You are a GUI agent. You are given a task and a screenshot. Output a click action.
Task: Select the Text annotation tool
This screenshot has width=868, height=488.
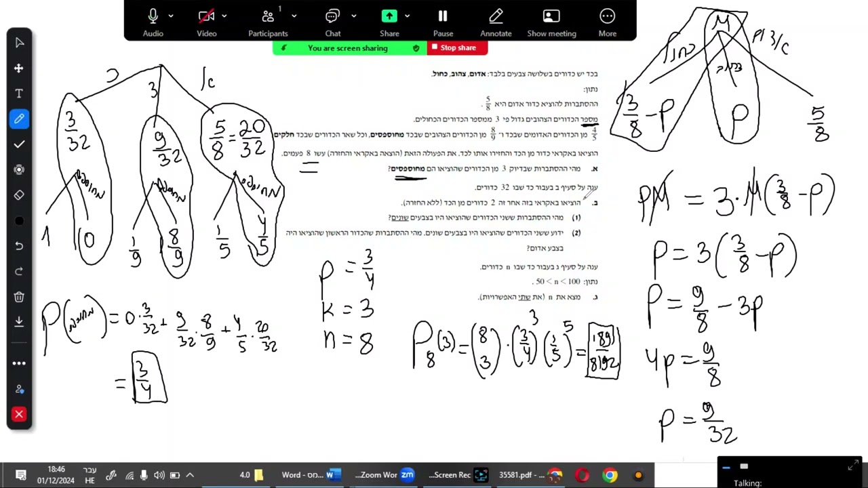click(19, 94)
